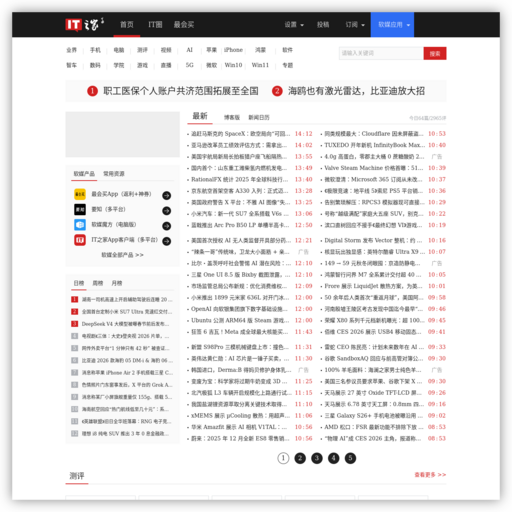The image size is (512, 512).
Task: Select the 常用资源 sidebar tab
Action: [114, 174]
